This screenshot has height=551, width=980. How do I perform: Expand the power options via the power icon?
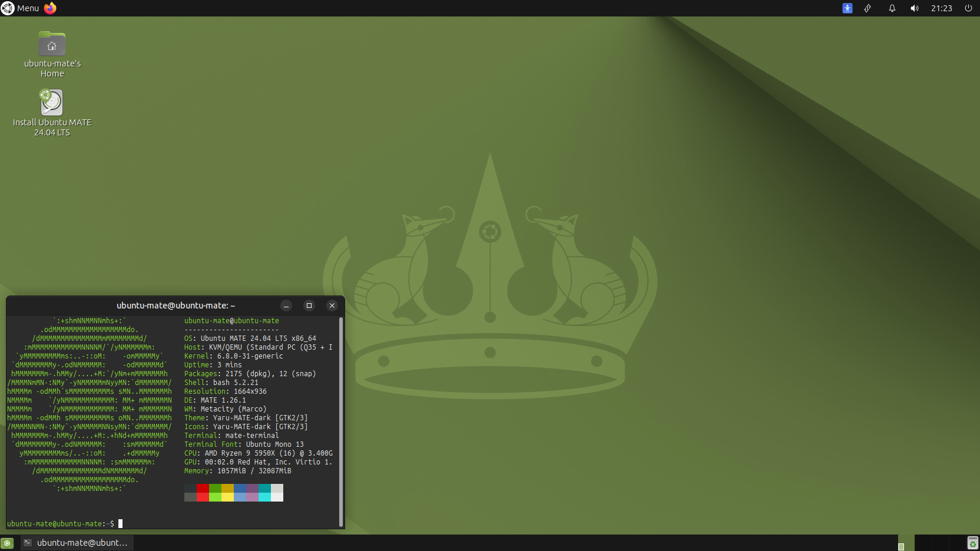pyautogui.click(x=968, y=8)
